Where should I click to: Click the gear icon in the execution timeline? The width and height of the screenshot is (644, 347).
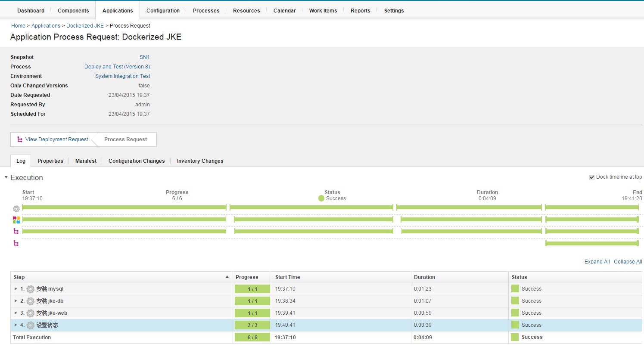(16, 208)
